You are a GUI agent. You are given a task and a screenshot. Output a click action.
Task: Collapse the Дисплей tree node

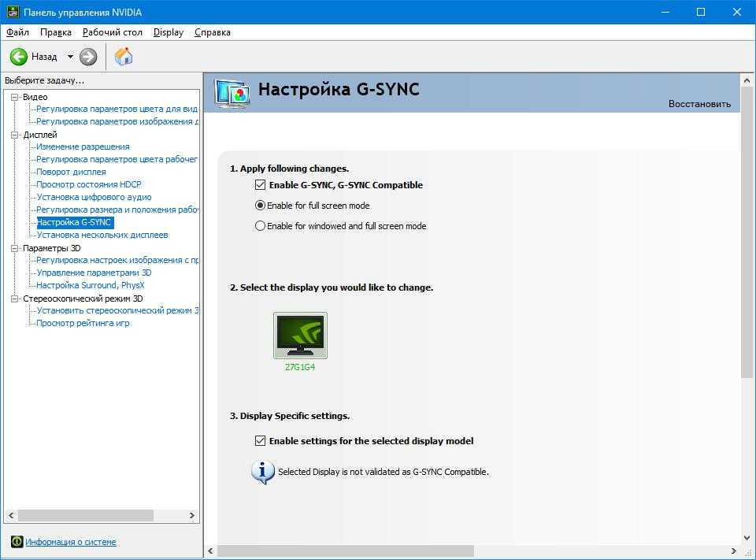coord(14,135)
